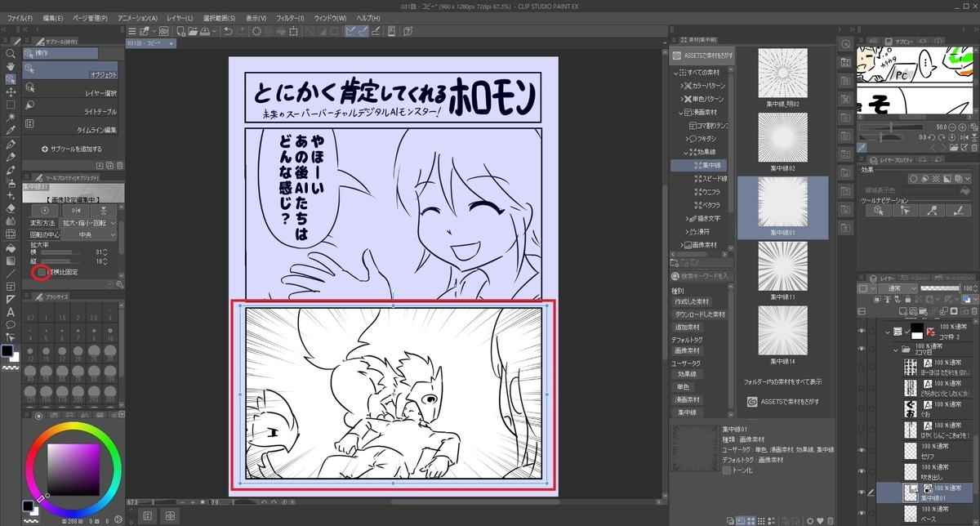
Task: Open the 編集(E) menu
Action: coord(53,17)
